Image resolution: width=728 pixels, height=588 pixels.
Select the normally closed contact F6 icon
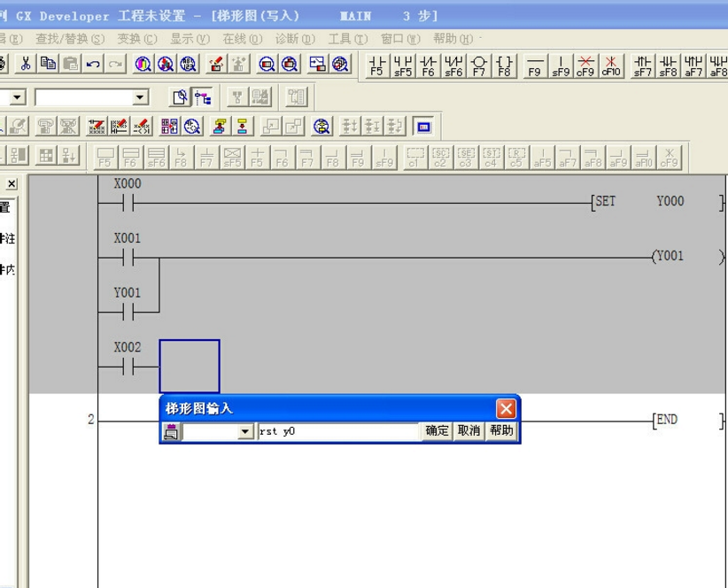pyautogui.click(x=429, y=65)
